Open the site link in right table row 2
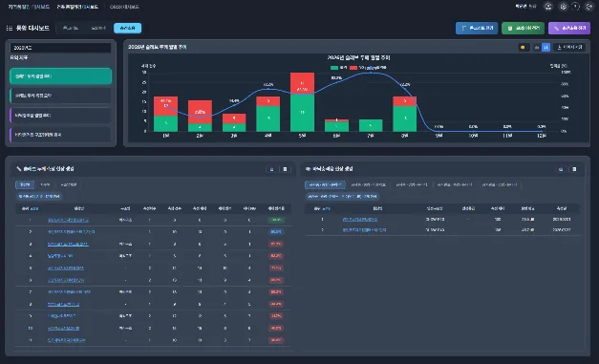Image resolution: width=599 pixels, height=364 pixels. (x=364, y=230)
